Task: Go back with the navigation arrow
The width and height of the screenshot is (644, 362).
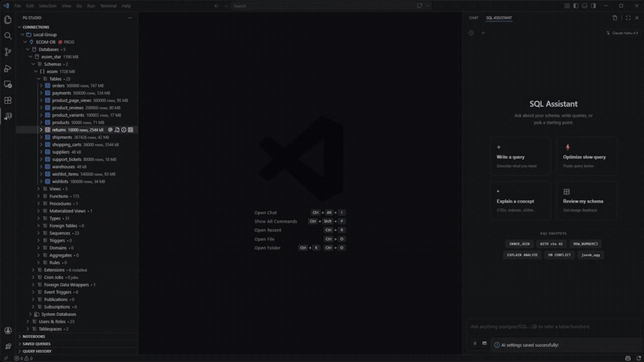Action: (x=217, y=6)
